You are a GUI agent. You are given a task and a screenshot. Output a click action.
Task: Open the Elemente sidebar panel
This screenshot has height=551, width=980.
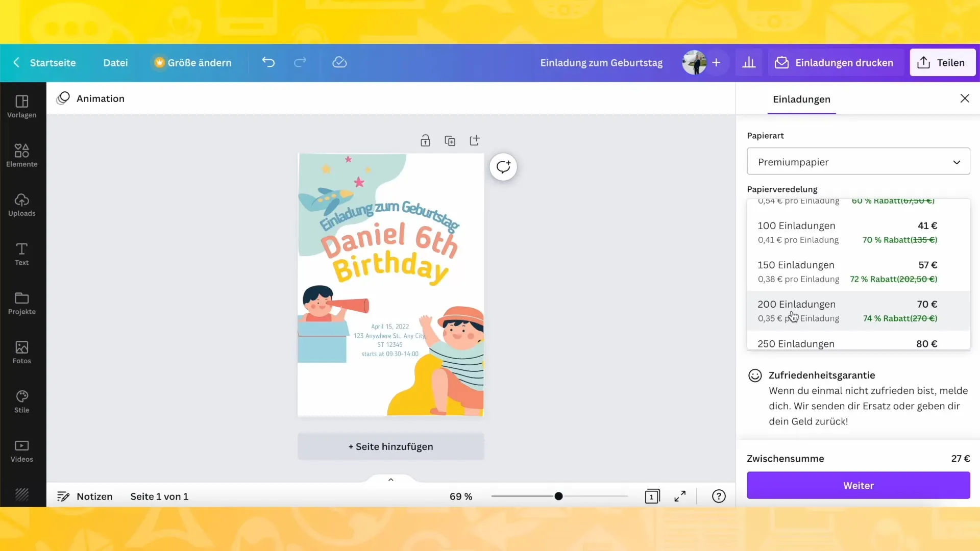pos(22,156)
